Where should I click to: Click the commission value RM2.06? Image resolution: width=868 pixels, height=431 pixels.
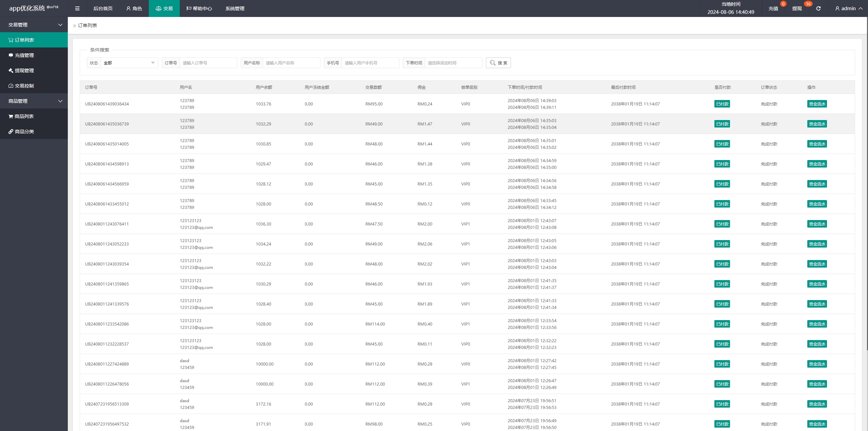425,244
